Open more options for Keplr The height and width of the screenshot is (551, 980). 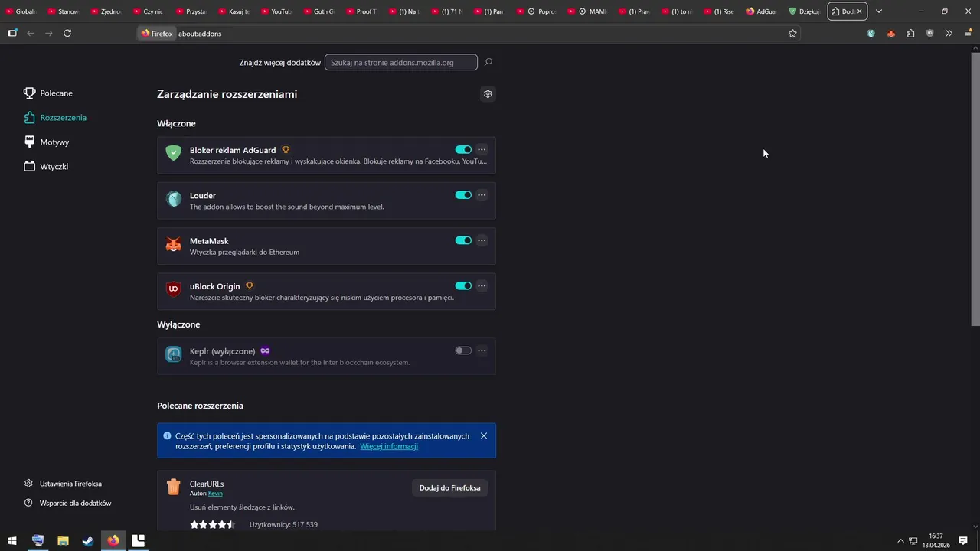pyautogui.click(x=482, y=350)
